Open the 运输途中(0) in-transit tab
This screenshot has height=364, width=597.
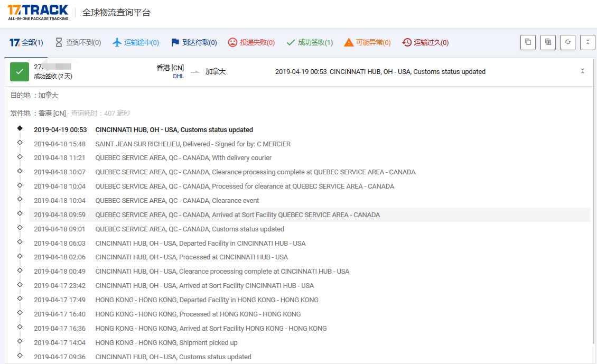[136, 43]
